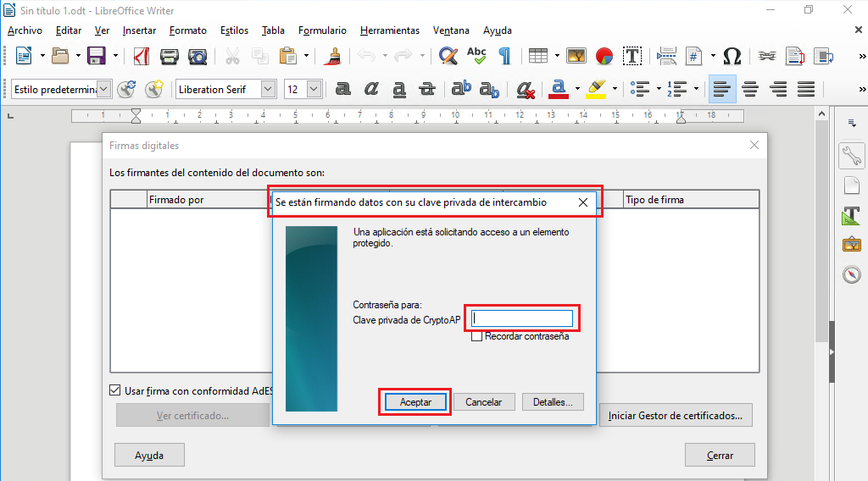Open the font size 12 dropdown
Screen dimensions: 868x481
[x=314, y=89]
